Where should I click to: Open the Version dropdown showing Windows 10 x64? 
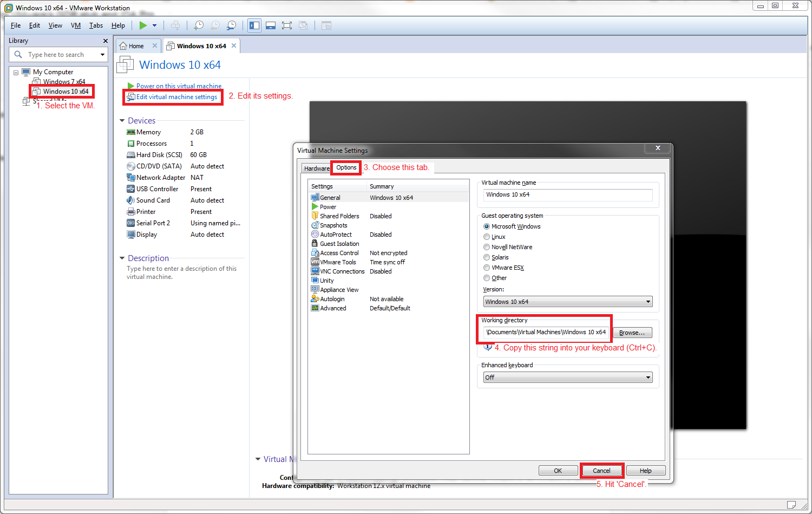tap(568, 302)
